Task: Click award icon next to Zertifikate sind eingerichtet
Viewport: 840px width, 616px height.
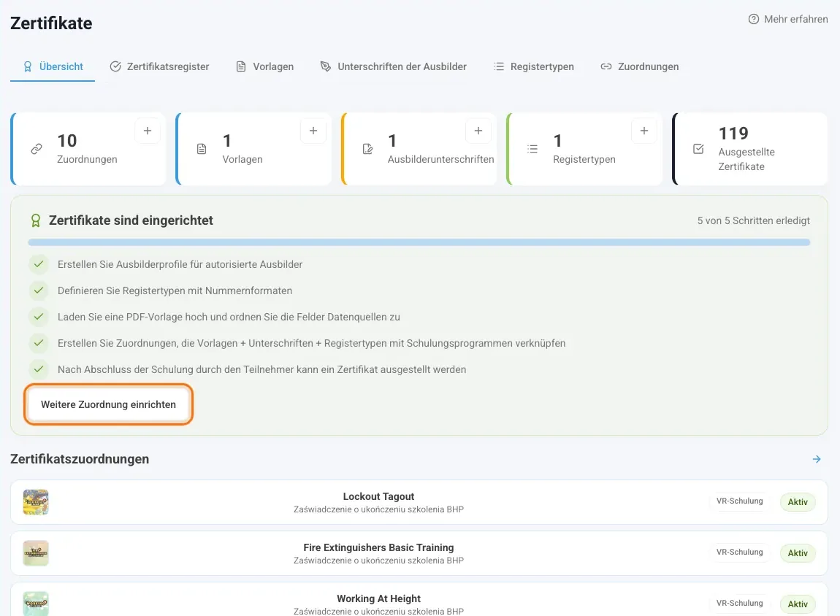Action: point(35,220)
